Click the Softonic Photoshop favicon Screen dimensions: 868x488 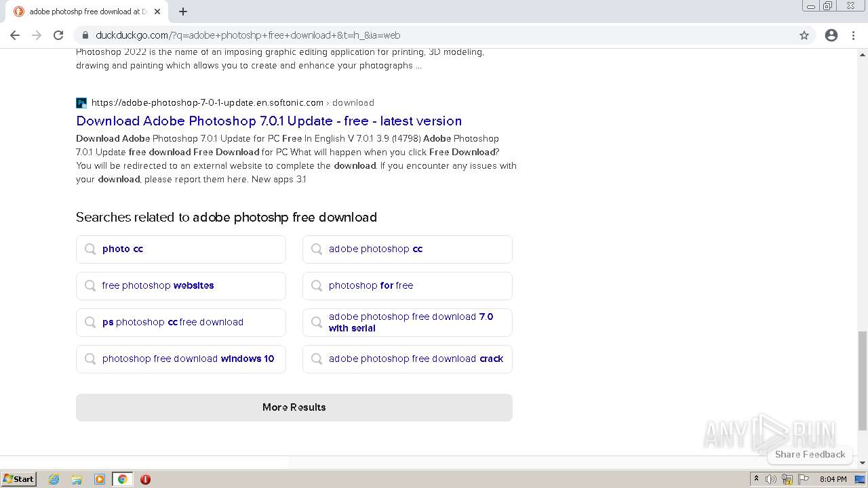pyautogui.click(x=81, y=103)
